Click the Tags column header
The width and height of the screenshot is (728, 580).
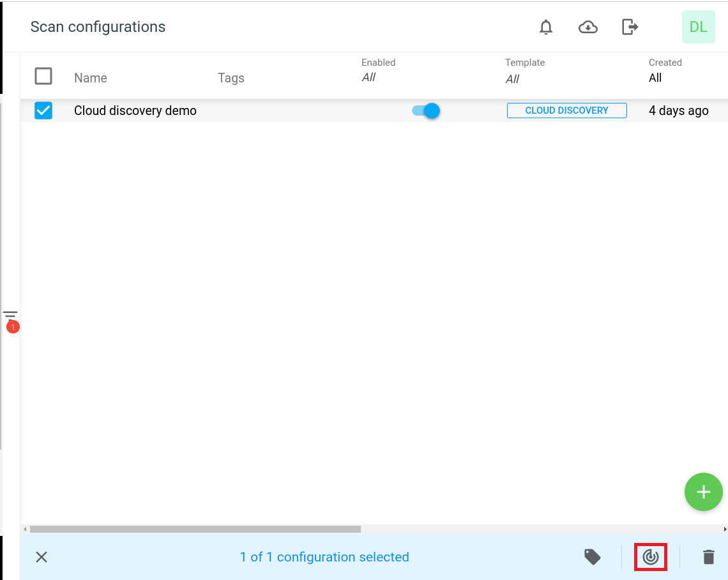tap(231, 78)
